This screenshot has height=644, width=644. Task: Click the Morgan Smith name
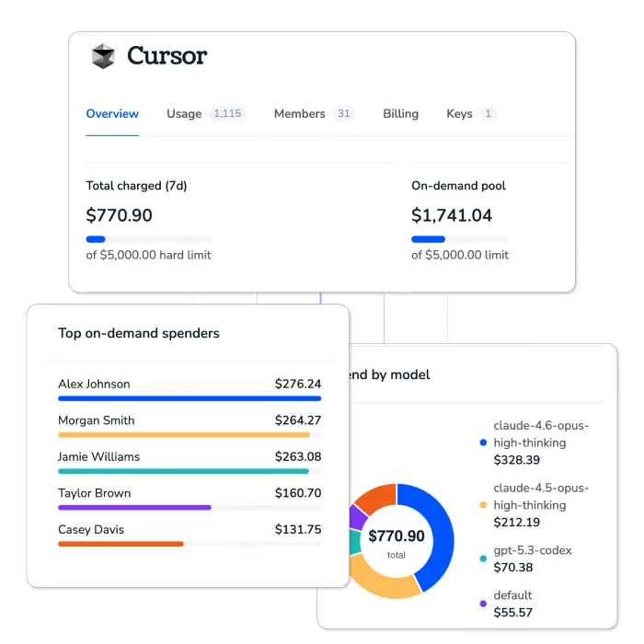tap(96, 420)
